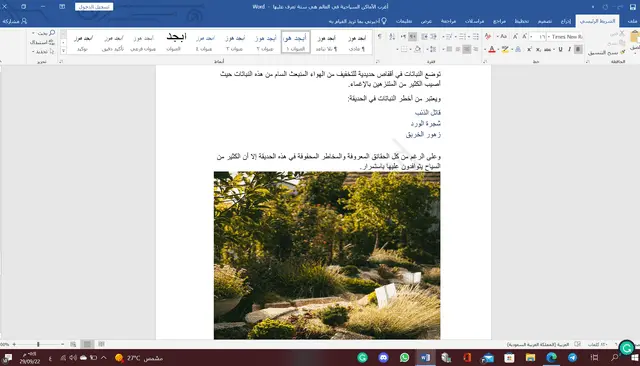Open the font color dropdown arrow

coord(485,49)
